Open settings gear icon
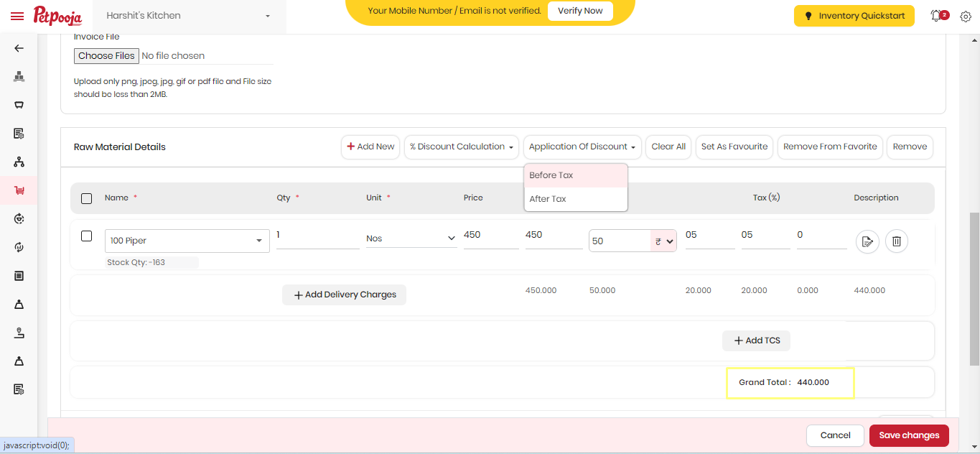Screen dimensions: 980x454 click(x=966, y=17)
